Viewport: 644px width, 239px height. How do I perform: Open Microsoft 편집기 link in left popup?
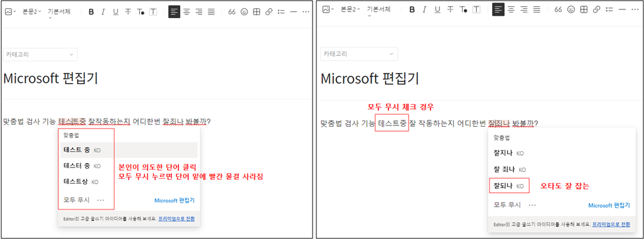coord(174,200)
